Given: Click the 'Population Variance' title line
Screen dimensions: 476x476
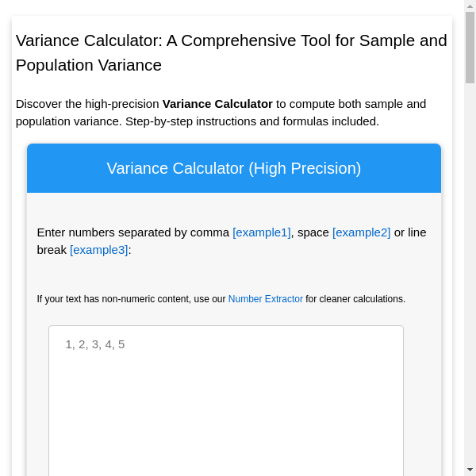Looking at the screenshot, I should pyautogui.click(x=89, y=65).
